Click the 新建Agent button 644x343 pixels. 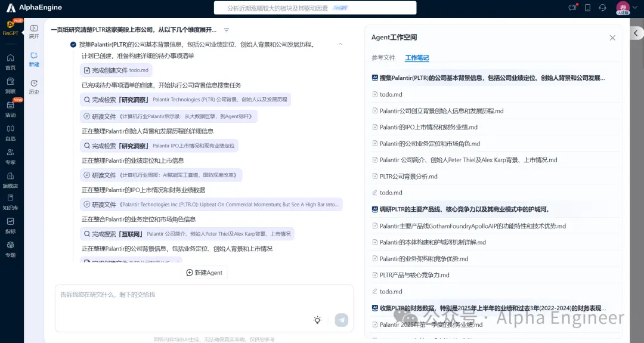[x=204, y=273]
